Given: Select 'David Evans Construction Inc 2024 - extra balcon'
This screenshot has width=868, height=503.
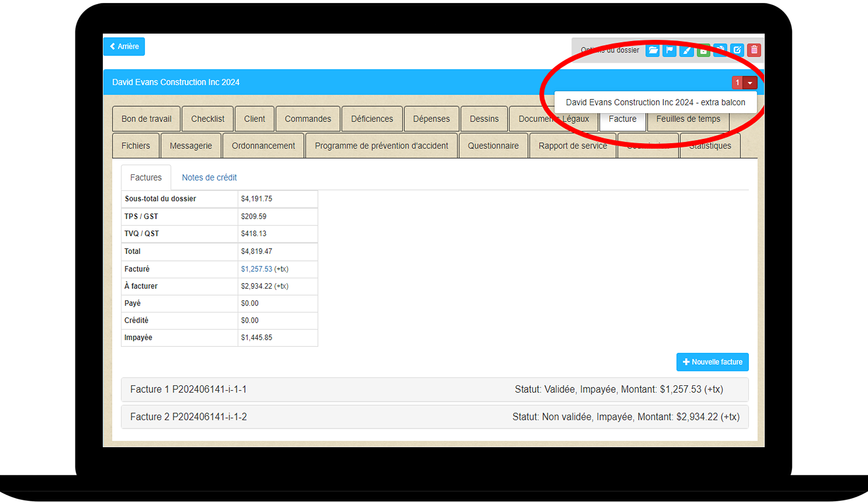Looking at the screenshot, I should pyautogui.click(x=655, y=102).
